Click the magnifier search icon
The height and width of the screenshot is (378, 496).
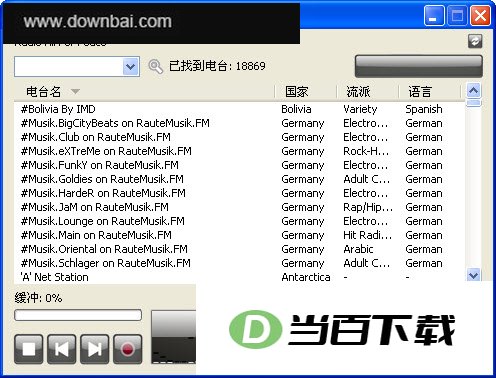(155, 66)
